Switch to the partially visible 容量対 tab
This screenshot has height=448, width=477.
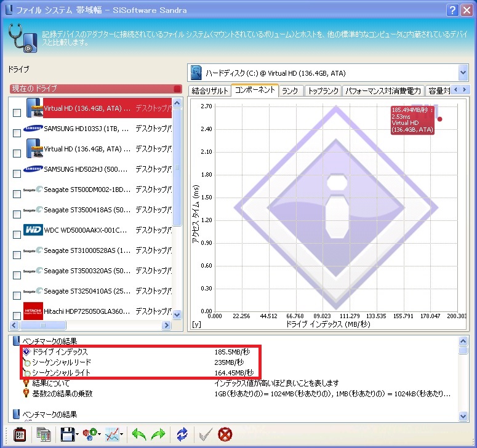tap(438, 90)
